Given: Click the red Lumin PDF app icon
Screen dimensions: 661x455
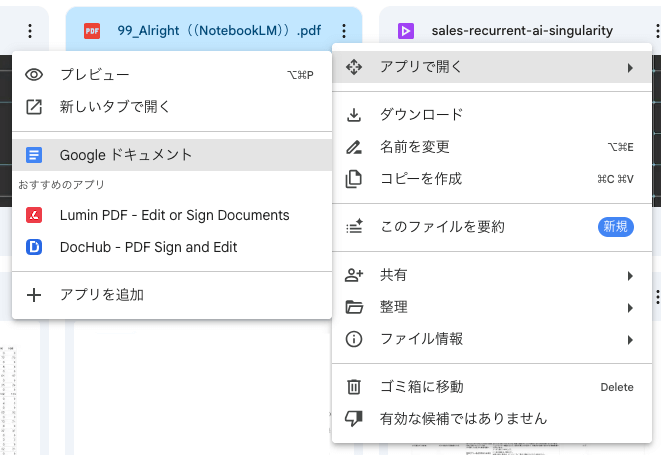Looking at the screenshot, I should point(34,215).
